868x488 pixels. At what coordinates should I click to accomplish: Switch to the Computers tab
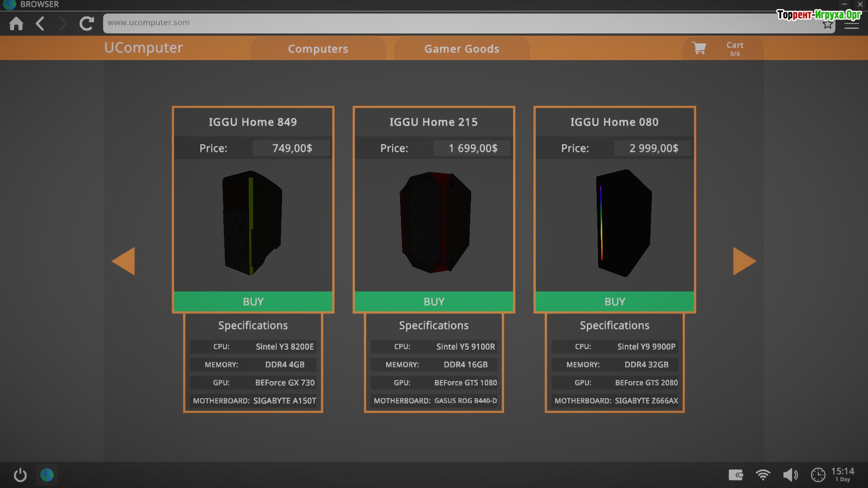click(318, 49)
